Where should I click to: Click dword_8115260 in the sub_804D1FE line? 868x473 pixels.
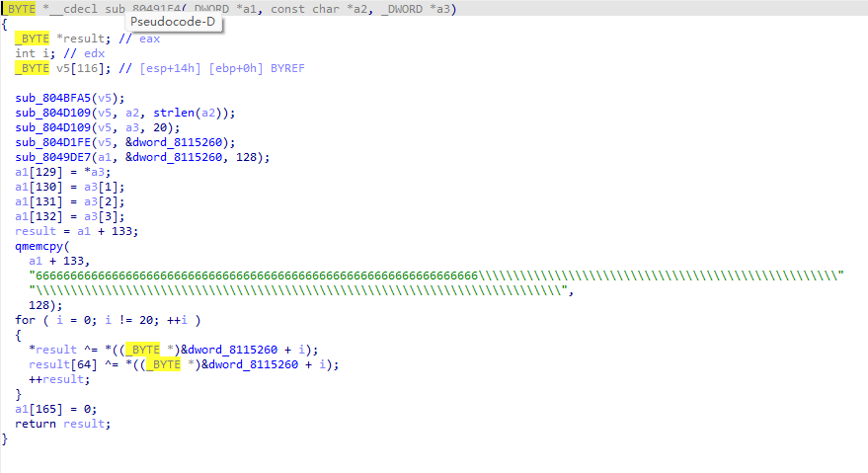tap(177, 142)
